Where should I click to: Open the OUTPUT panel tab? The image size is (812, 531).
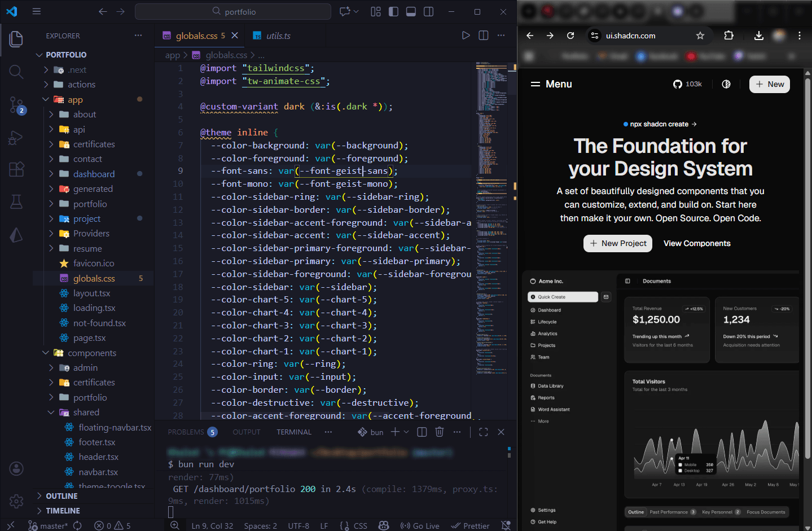click(x=247, y=432)
